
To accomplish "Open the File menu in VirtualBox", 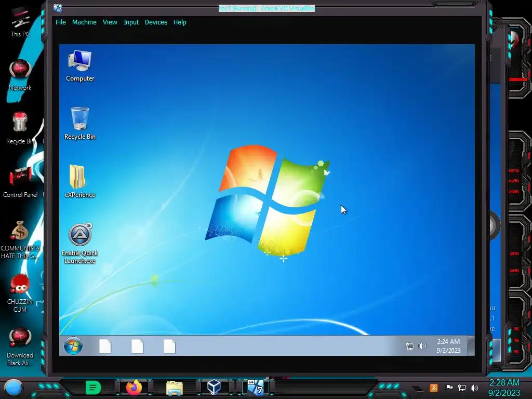I will pyautogui.click(x=61, y=22).
